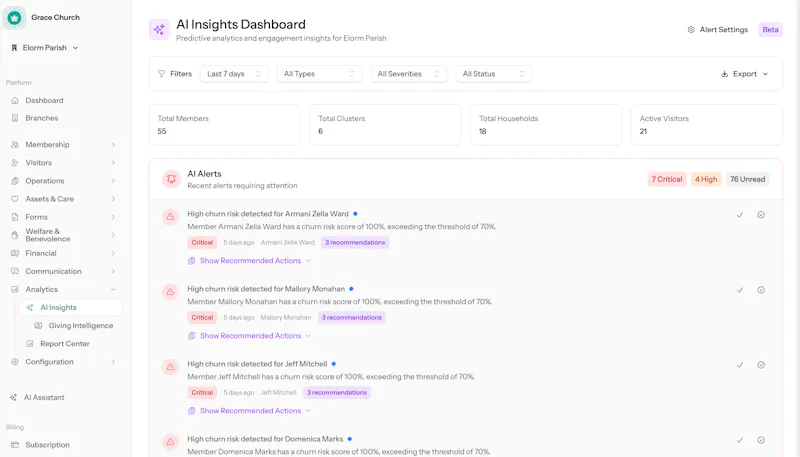Expand the Assets & Care chevron
Screen dimensions: 800x457
tap(113, 199)
